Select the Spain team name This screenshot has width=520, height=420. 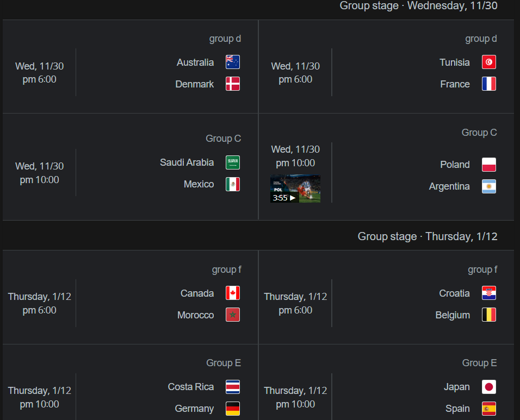coord(457,409)
